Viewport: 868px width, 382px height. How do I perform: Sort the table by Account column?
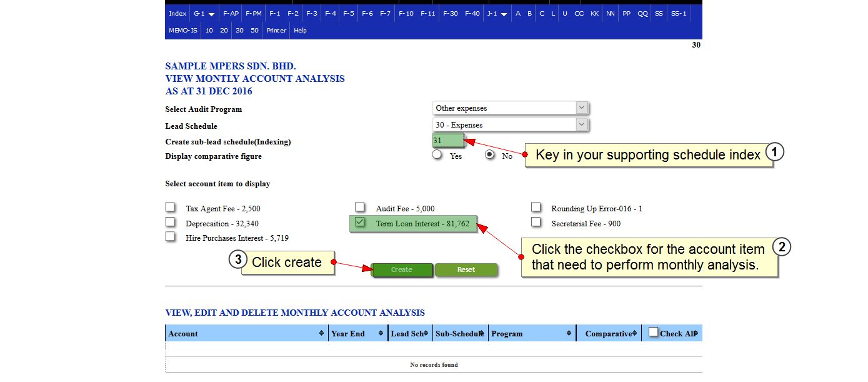coord(321,334)
